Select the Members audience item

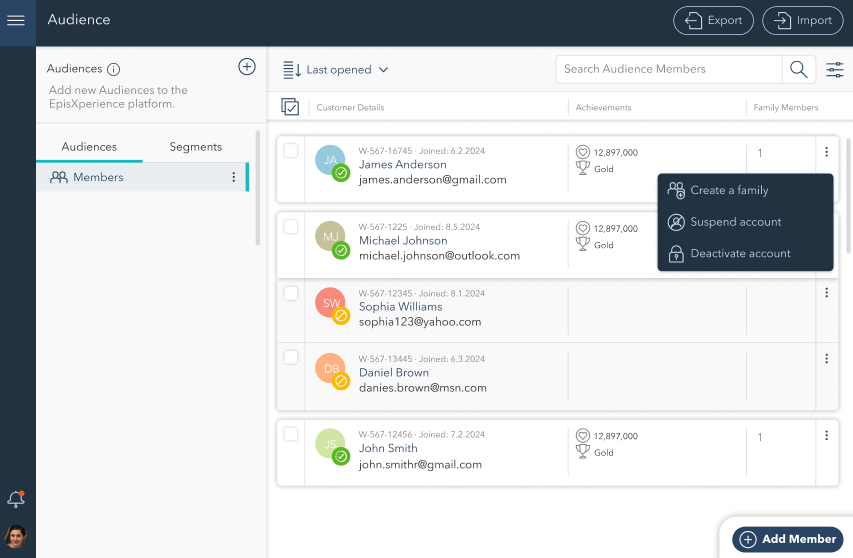pyautogui.click(x=143, y=177)
